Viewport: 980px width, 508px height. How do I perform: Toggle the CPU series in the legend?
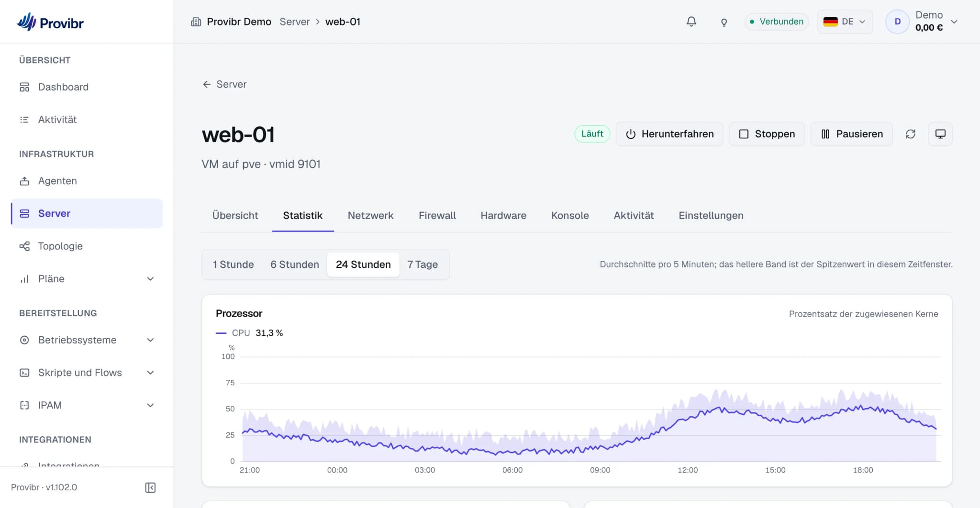[249, 333]
